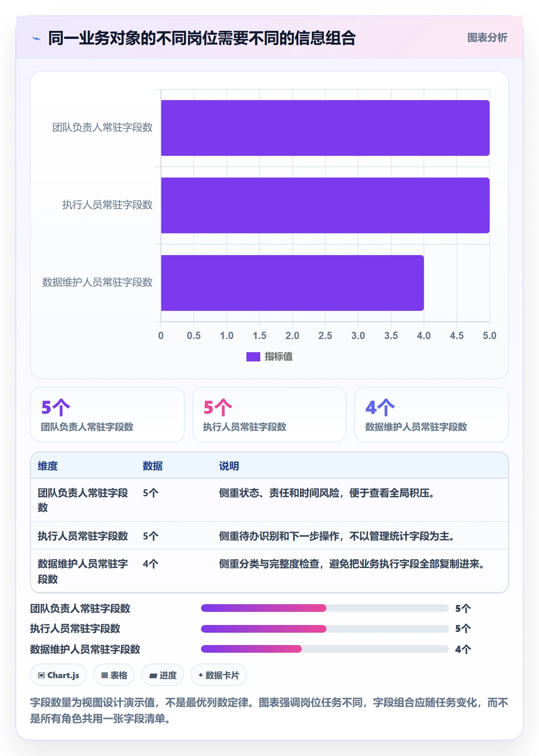Click the 团队负责人常驻字段数 chart axis label
Screen dimensions: 539x756
[x=102, y=128]
